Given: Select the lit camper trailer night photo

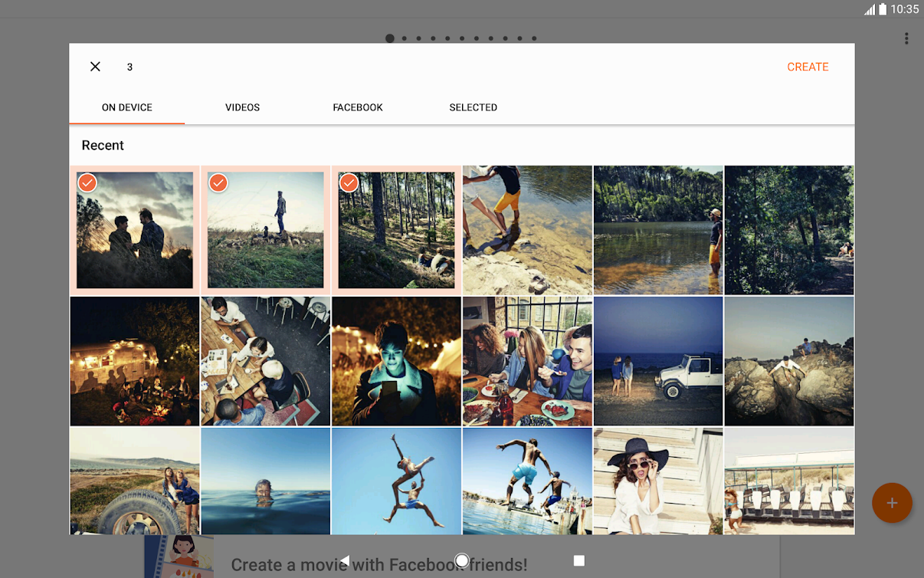Looking at the screenshot, I should (x=135, y=361).
